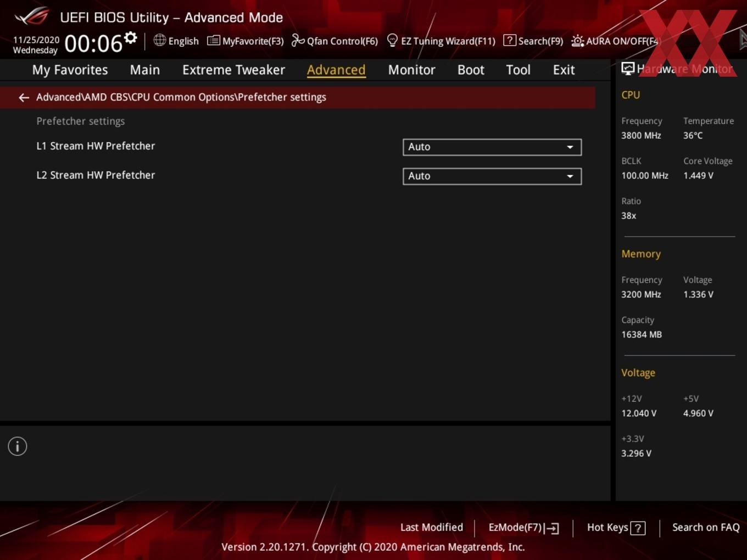Image resolution: width=747 pixels, height=560 pixels.
Task: Click the +5V 4.960 V reading
Action: [698, 413]
